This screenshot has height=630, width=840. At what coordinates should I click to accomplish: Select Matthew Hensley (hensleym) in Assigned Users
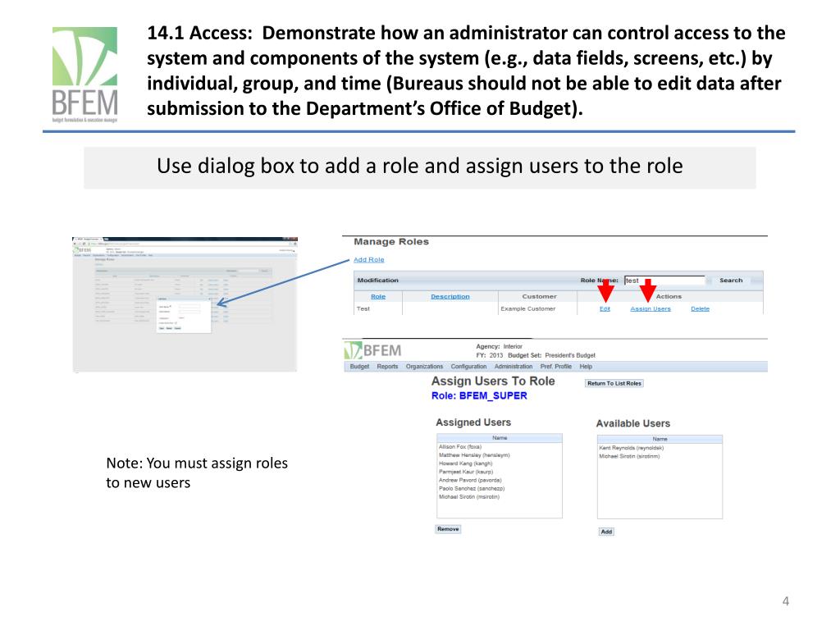(x=474, y=455)
